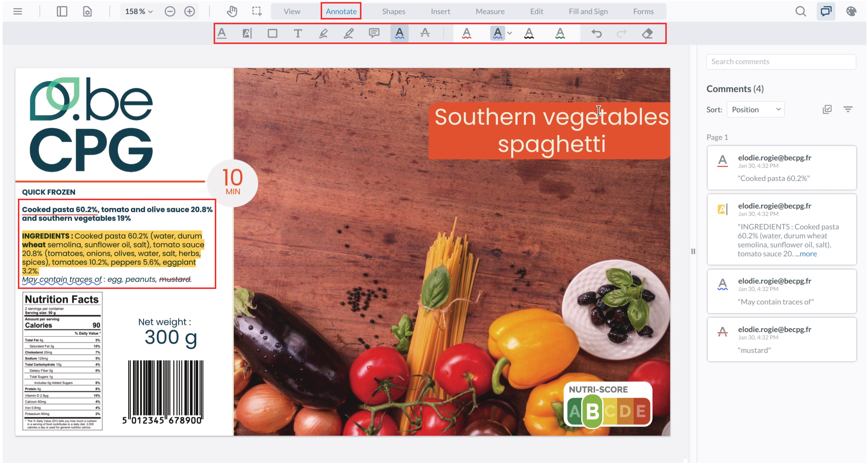
Task: Activate the eraser tool
Action: [647, 33]
